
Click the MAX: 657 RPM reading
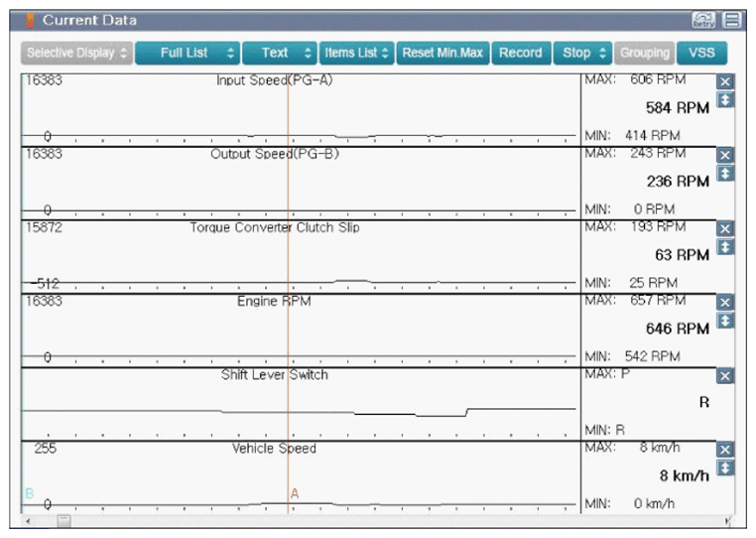[635, 300]
